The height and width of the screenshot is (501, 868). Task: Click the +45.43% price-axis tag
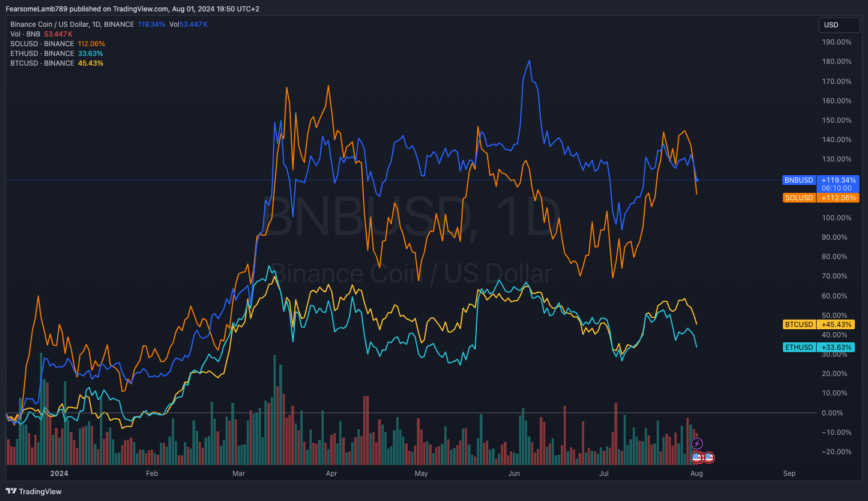pos(836,325)
